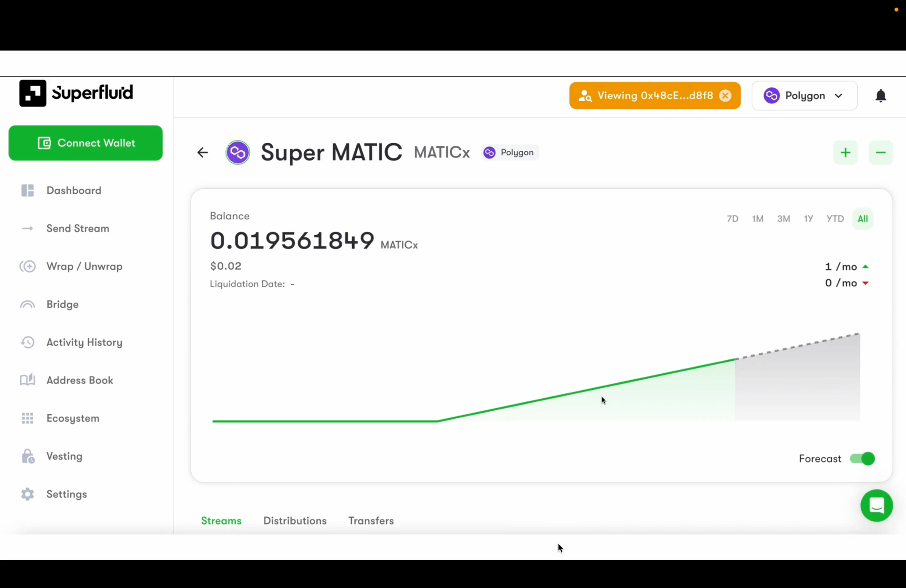Select the YTD time range
906x588 pixels.
[835, 219]
